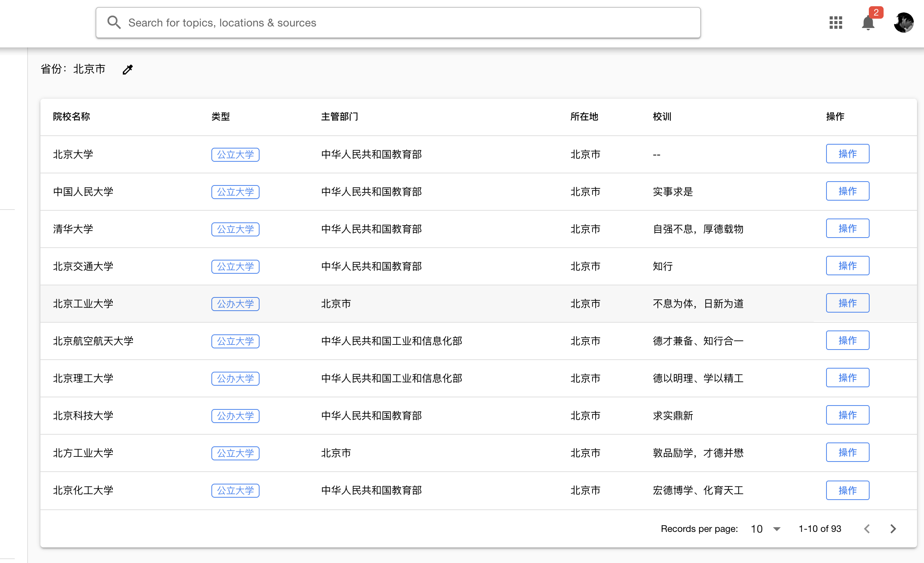Image resolution: width=924 pixels, height=563 pixels.
Task: Click 操作 button for 北京化工大学
Action: click(847, 490)
